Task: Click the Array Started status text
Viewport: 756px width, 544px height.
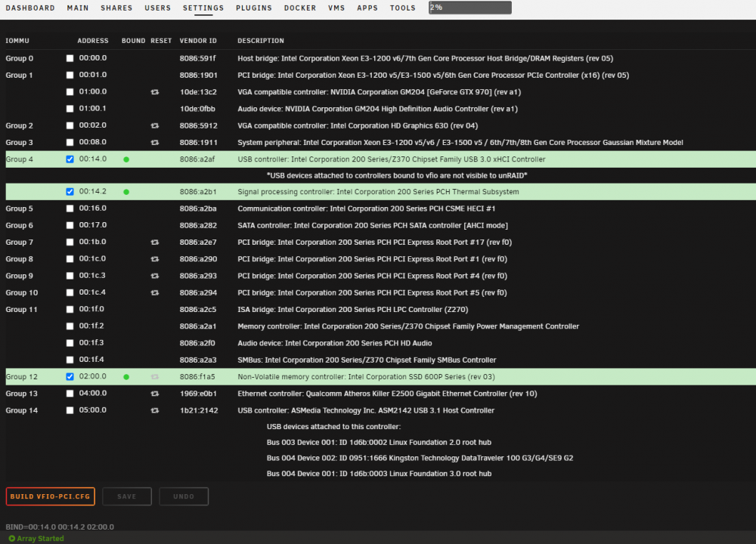Action: coord(41,538)
